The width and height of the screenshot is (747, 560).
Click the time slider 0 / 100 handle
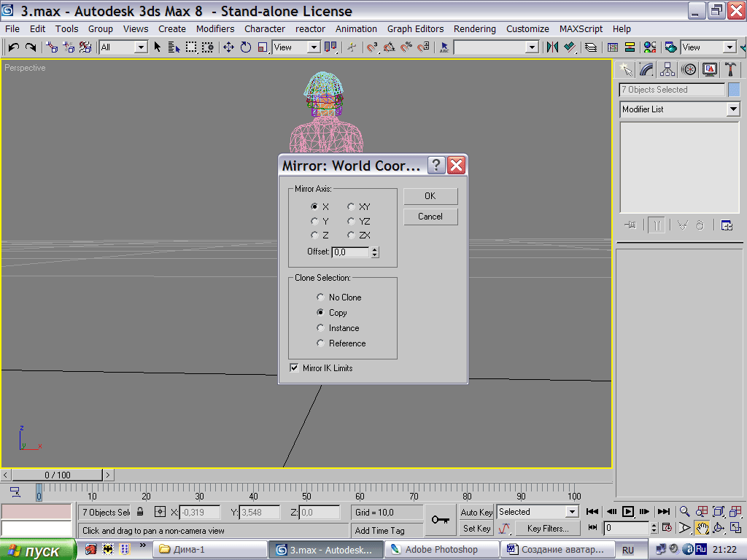tap(57, 475)
